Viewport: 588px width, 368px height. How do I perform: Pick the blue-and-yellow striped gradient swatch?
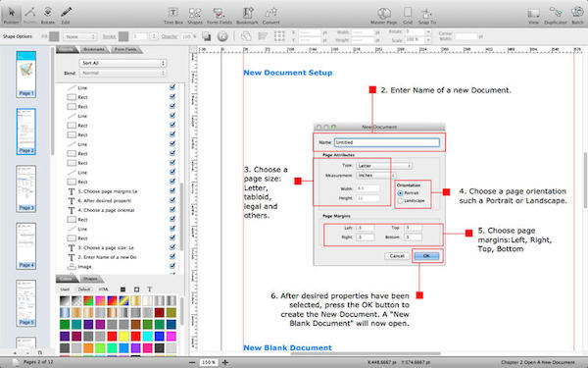[x=123, y=301]
